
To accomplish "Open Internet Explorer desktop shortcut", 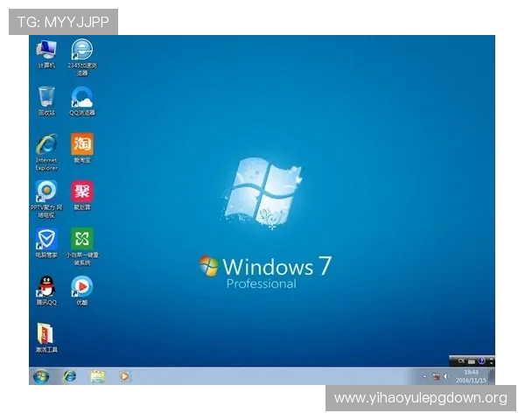I will pos(46,145).
